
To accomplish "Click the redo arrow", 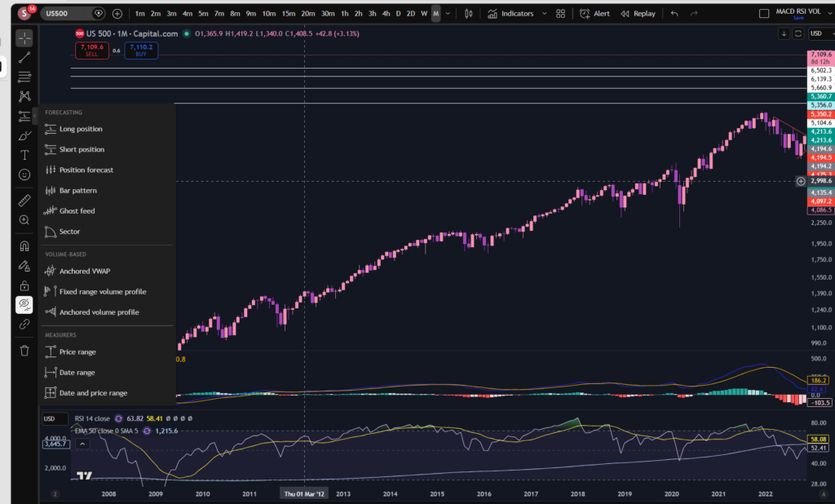I will coord(693,13).
